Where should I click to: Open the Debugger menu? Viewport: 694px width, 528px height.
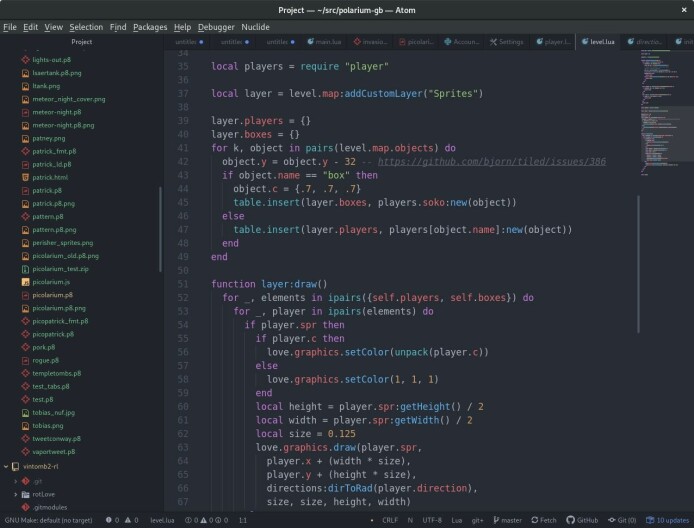click(216, 27)
